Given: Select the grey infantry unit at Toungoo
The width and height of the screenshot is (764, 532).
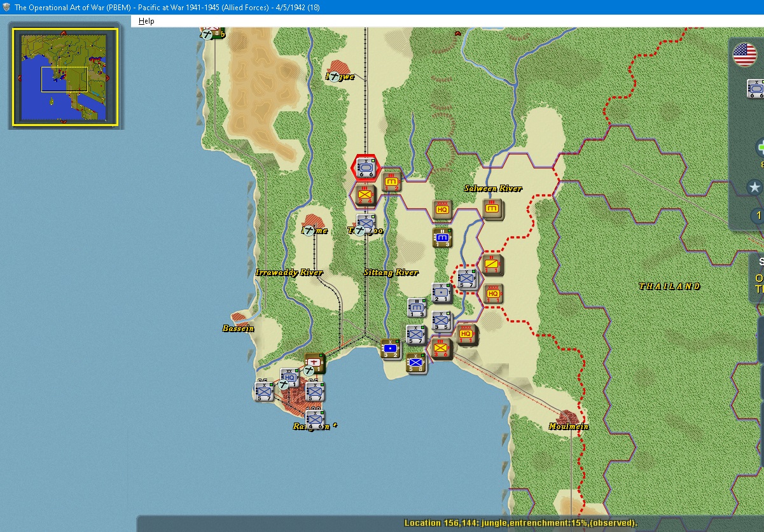Looking at the screenshot, I should (x=367, y=223).
